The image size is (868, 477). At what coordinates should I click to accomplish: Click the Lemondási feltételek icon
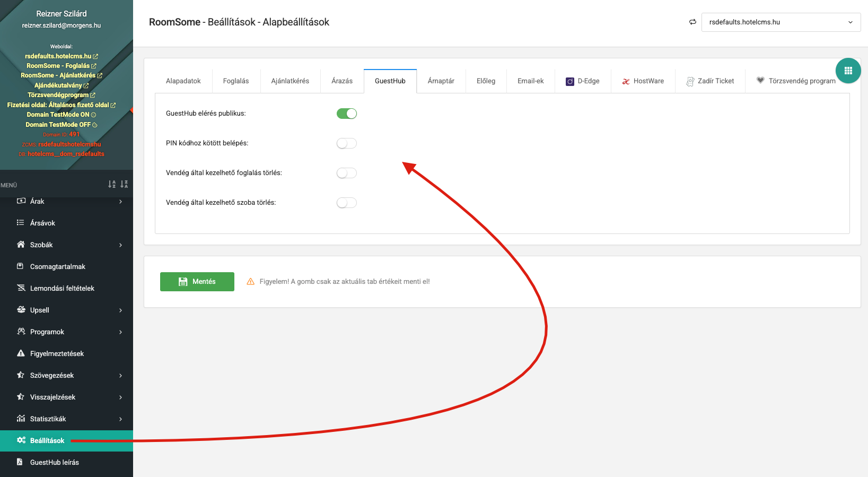(x=21, y=288)
